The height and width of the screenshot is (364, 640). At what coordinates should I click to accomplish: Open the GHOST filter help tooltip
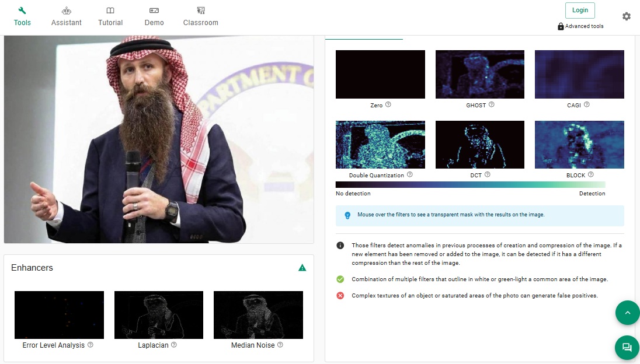[491, 105]
